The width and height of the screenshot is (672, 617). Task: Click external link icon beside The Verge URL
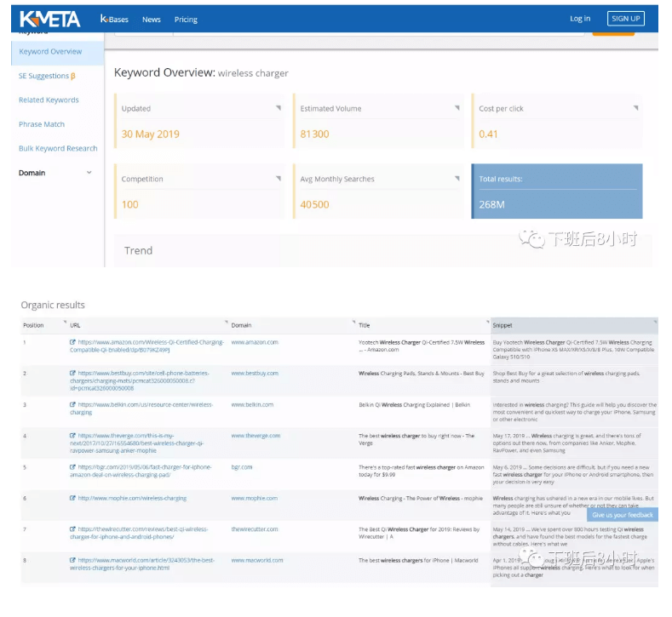pos(72,436)
